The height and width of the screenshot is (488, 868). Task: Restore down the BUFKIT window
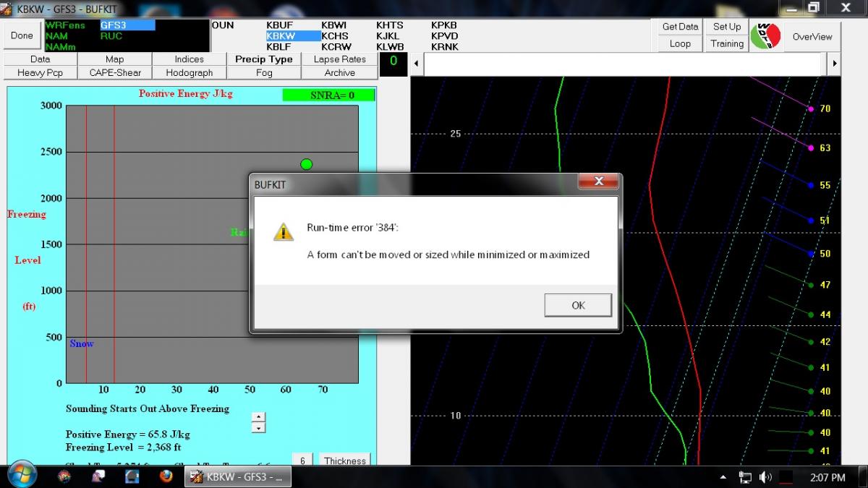pyautogui.click(x=814, y=7)
